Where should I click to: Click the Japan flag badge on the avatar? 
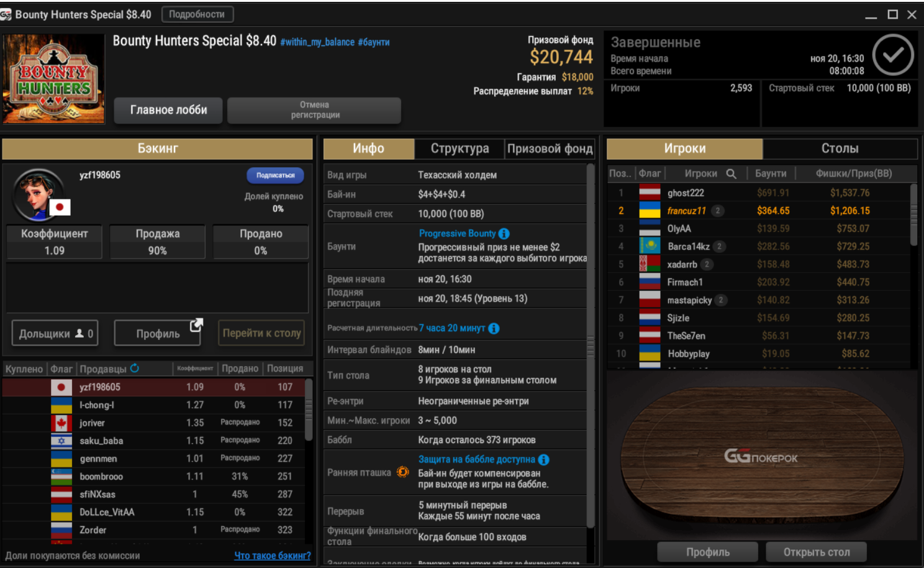point(60,207)
